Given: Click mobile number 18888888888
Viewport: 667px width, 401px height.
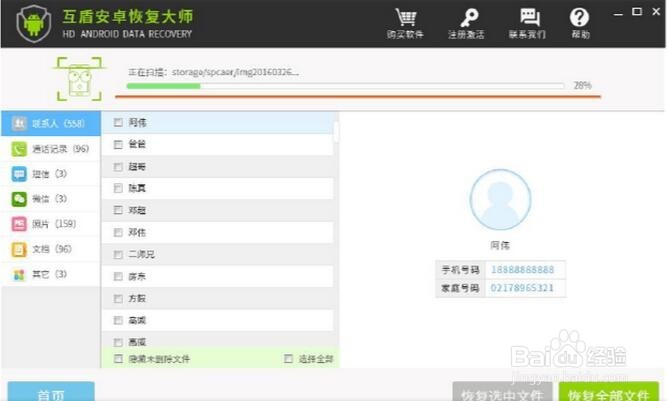Looking at the screenshot, I should pyautogui.click(x=522, y=270).
